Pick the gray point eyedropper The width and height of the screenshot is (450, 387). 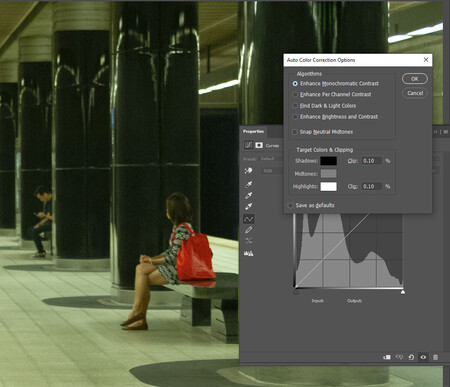pos(249,195)
